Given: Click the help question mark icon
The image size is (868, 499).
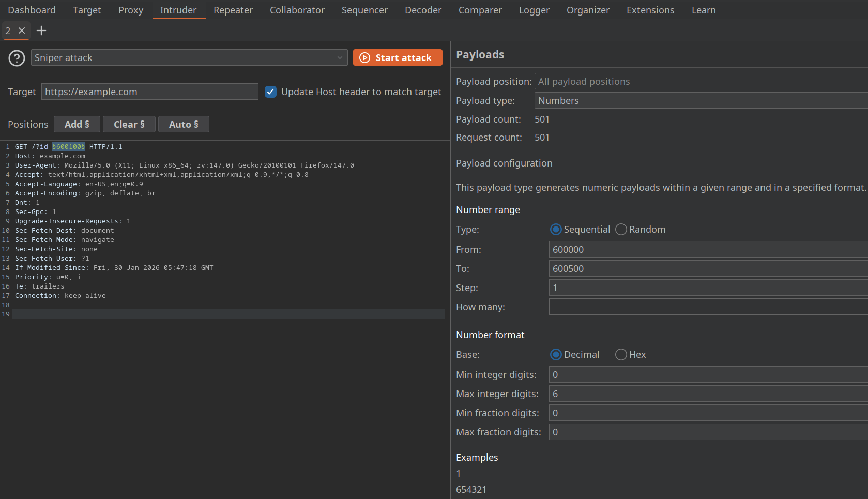Looking at the screenshot, I should [16, 58].
